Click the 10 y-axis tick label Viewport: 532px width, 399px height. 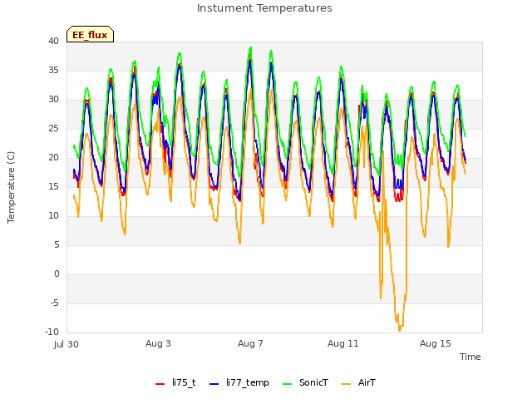53,216
